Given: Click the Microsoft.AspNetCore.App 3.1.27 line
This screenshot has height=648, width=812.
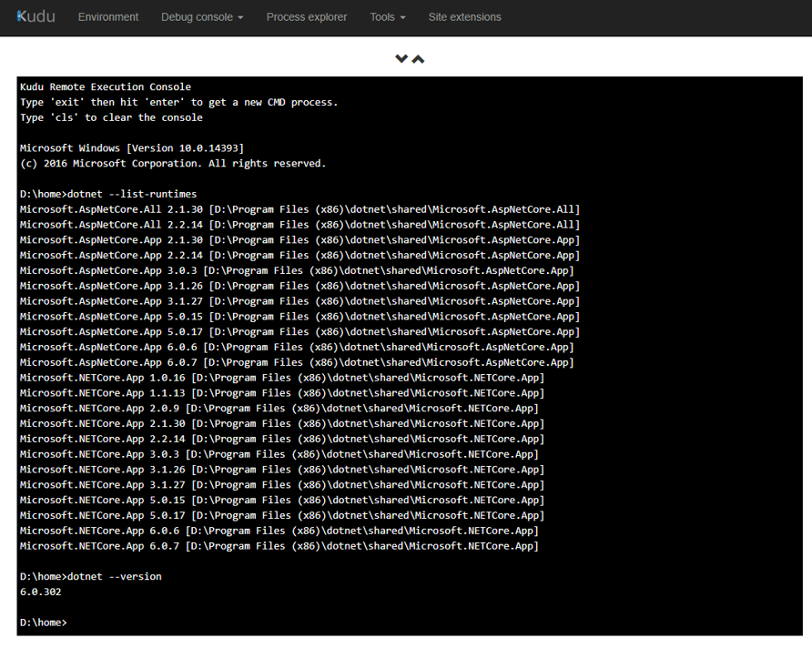Looking at the screenshot, I should [299, 301].
